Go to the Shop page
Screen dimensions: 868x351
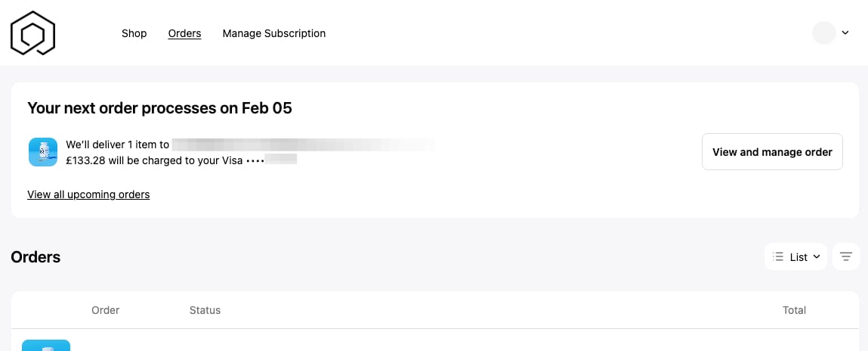point(134,33)
